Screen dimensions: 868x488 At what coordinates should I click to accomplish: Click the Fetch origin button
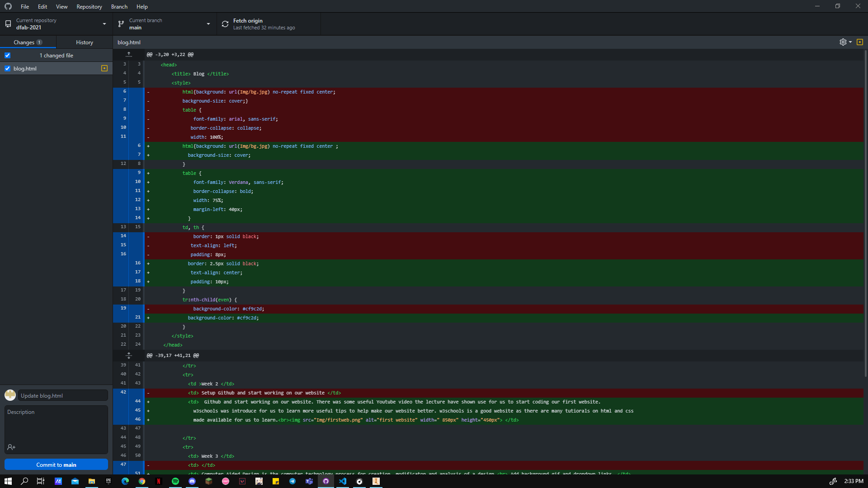268,24
